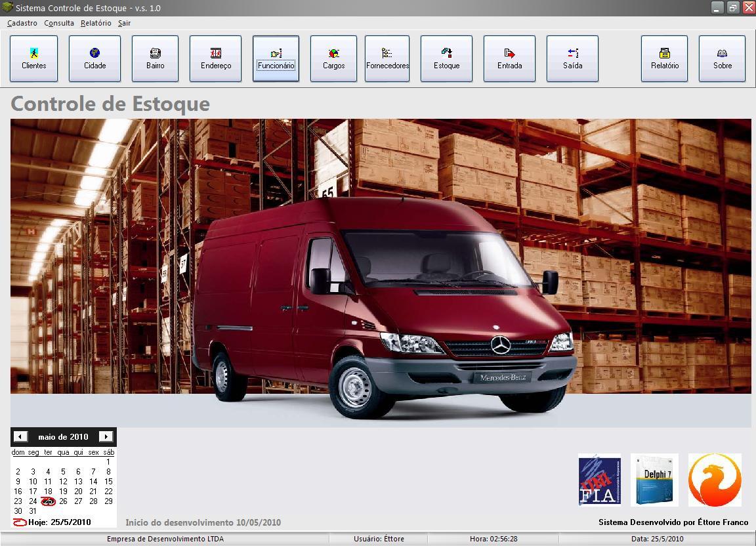The width and height of the screenshot is (756, 546).
Task: Open the Cadastro menu
Action: click(22, 23)
